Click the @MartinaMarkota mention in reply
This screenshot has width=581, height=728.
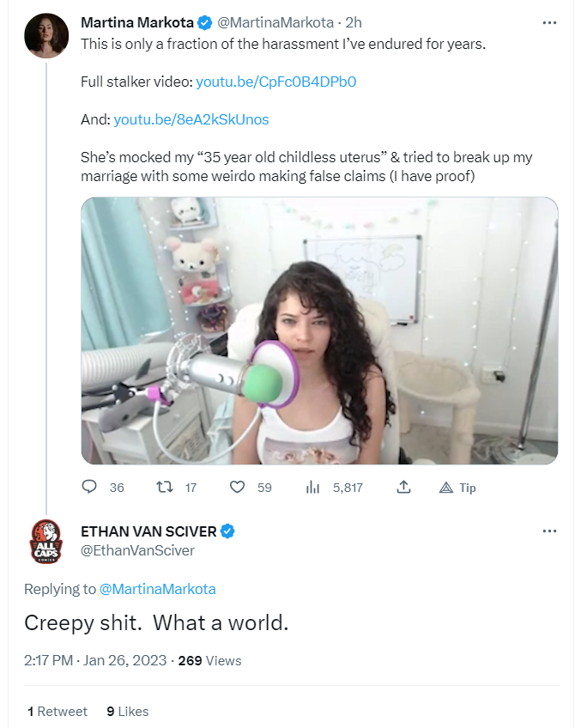(157, 589)
